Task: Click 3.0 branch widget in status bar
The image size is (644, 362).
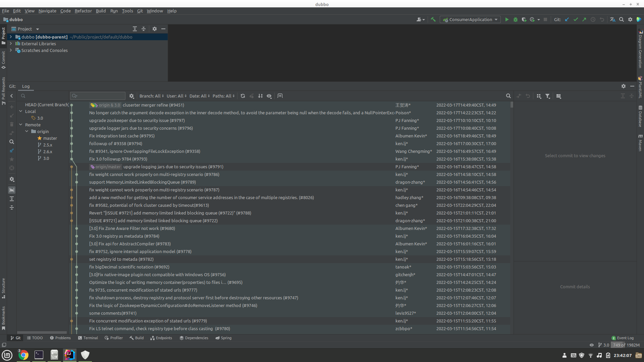Action: click(x=603, y=345)
